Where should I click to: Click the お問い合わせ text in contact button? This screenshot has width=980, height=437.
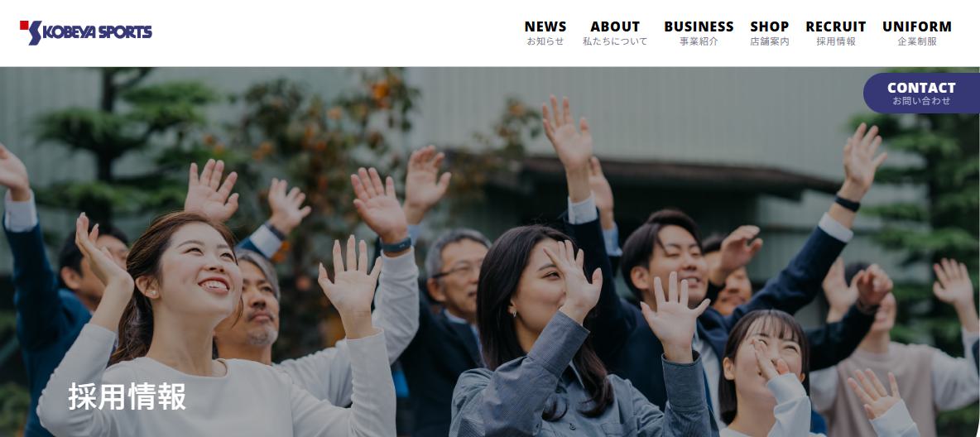(x=921, y=101)
